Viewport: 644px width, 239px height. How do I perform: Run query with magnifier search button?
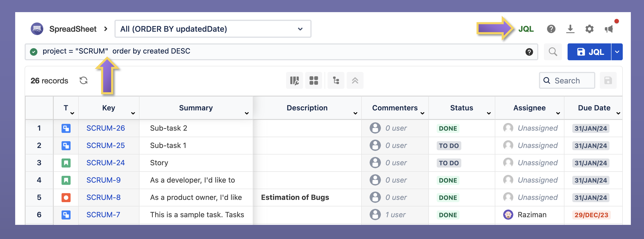click(553, 52)
